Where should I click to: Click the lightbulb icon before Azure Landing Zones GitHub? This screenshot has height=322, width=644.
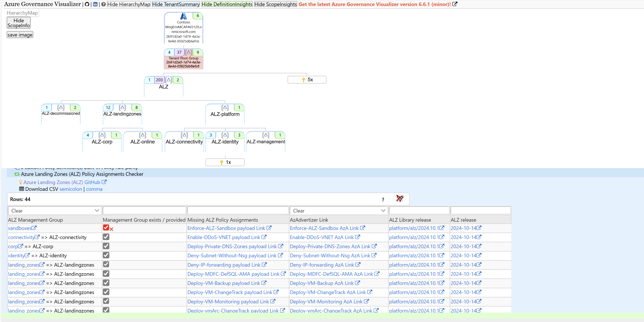(x=20, y=182)
